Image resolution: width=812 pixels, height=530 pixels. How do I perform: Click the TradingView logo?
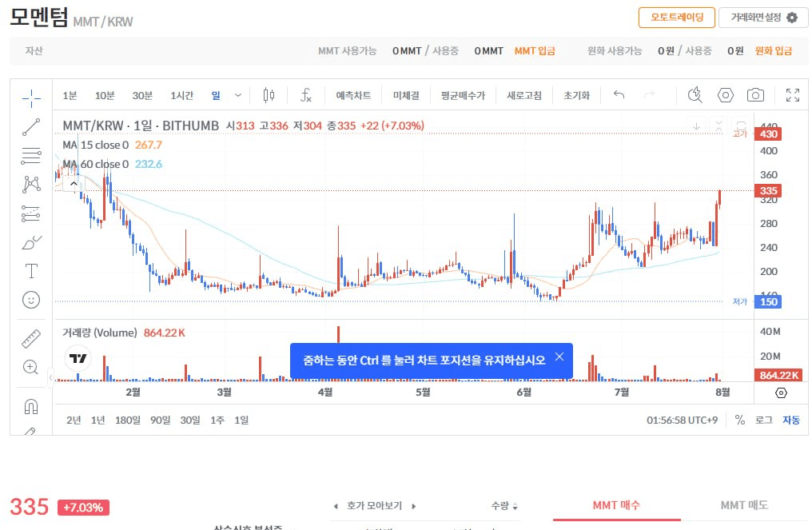pyautogui.click(x=78, y=358)
